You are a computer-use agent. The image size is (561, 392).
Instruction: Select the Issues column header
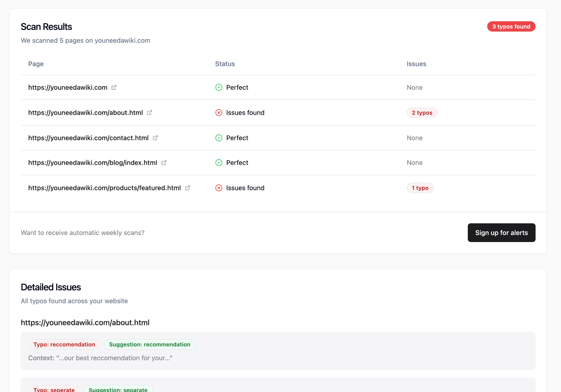tap(416, 64)
